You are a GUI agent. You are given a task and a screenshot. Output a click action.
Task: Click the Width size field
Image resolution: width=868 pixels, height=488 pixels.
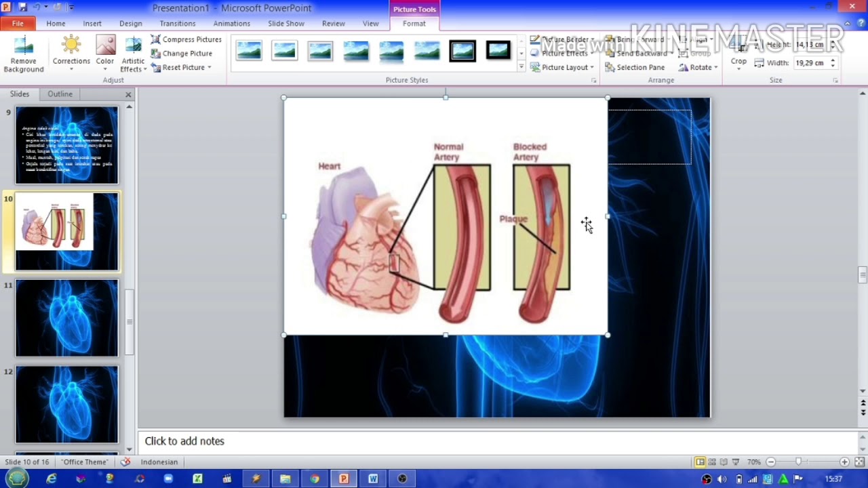(810, 63)
